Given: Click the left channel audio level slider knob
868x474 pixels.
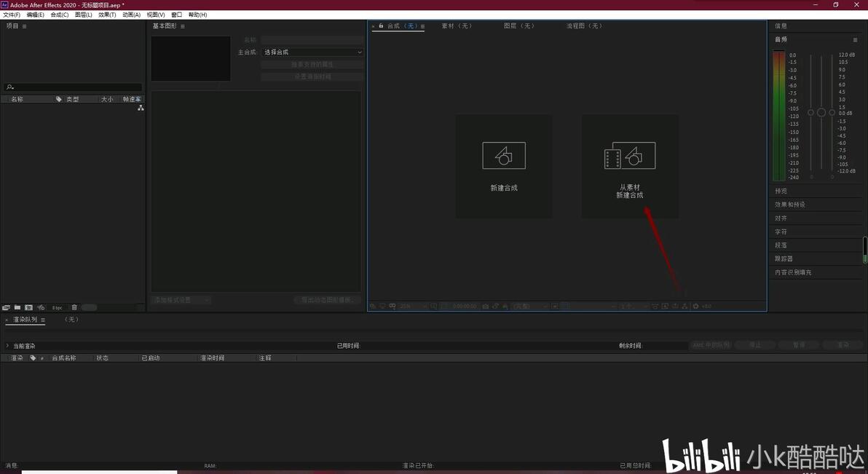Looking at the screenshot, I should click(x=811, y=112).
